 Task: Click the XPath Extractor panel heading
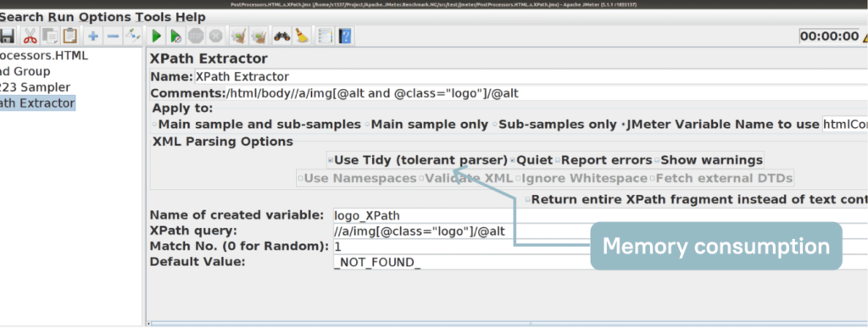coord(209,58)
